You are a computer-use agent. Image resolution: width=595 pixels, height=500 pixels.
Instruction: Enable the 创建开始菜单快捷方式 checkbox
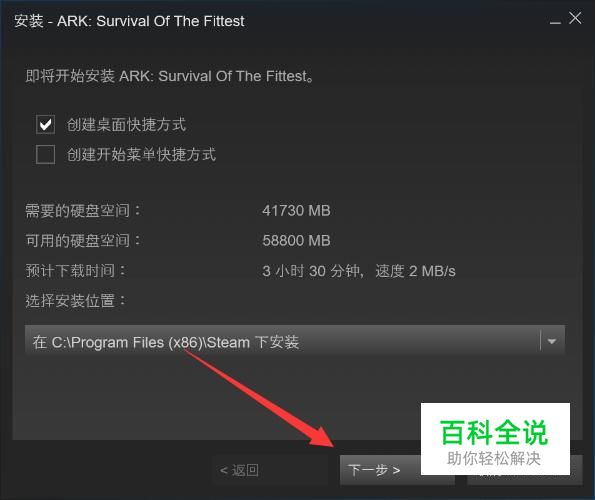tap(45, 154)
